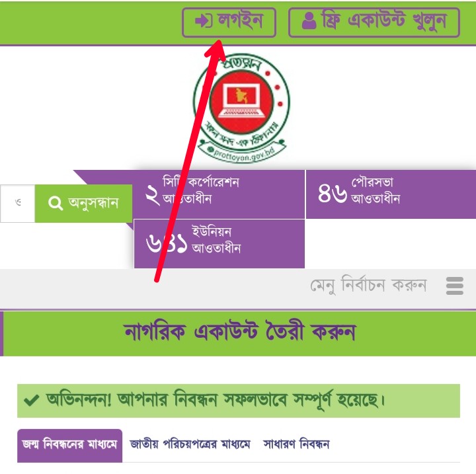The width and height of the screenshot is (476, 474).
Task: Select the ইউনিয়ন আওতাধীন tile
Action: point(219,244)
